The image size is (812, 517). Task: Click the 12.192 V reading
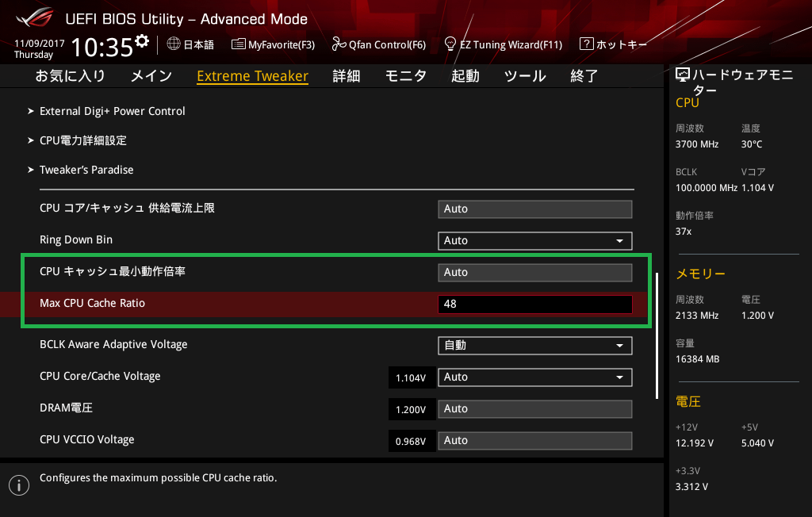[695, 443]
